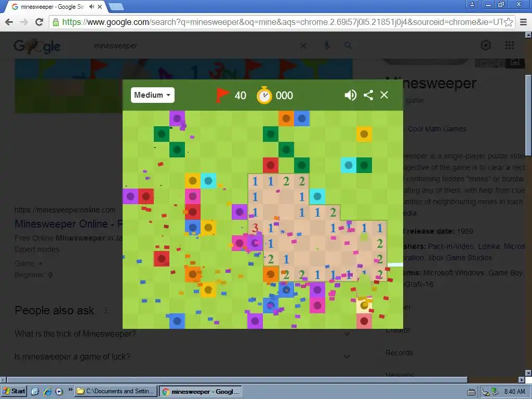
Task: Open the Windows Start menu
Action: 14,391
